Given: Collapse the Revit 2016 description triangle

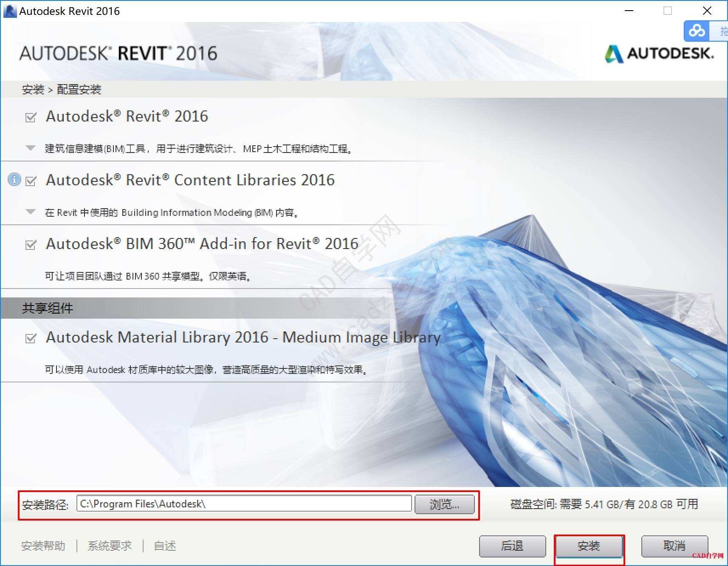Looking at the screenshot, I should 30,148.
